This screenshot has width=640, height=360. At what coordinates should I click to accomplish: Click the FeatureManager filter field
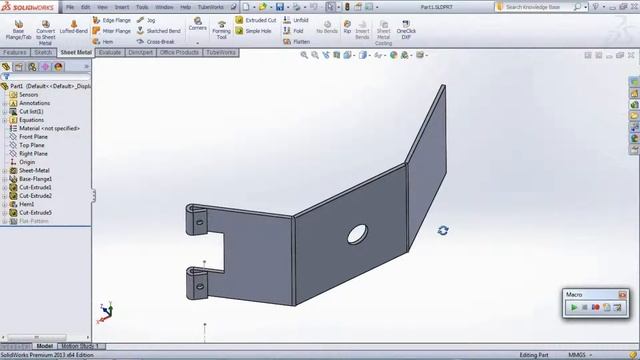[x=46, y=77]
